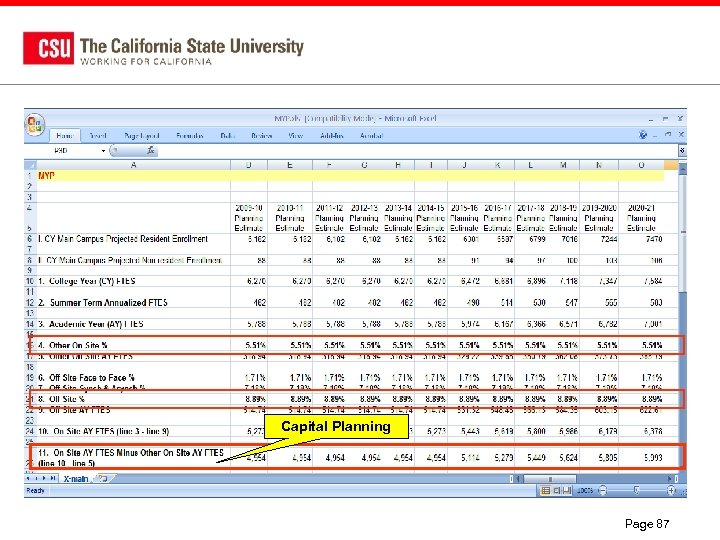Click the Select All corner box
The image size is (720, 540).
(x=30, y=165)
